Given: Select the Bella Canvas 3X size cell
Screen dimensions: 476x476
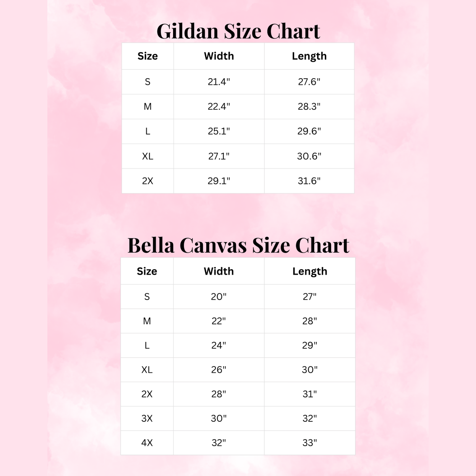Looking at the screenshot, I should click(147, 419).
